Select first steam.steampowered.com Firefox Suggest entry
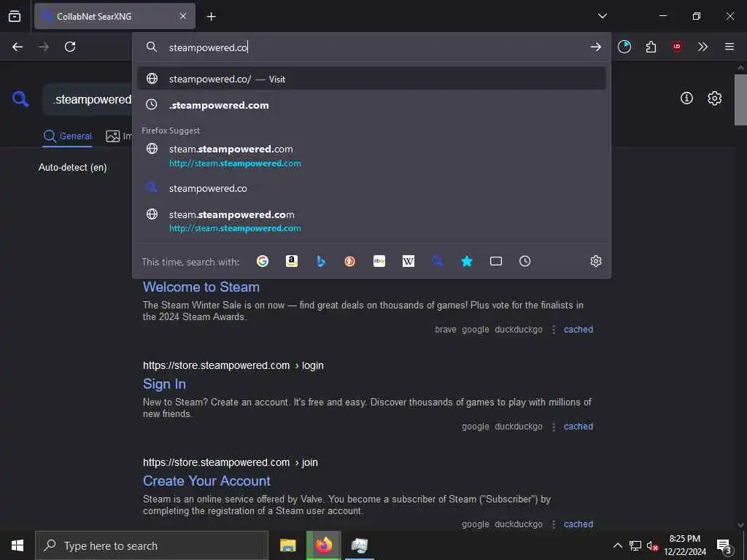 click(x=371, y=155)
